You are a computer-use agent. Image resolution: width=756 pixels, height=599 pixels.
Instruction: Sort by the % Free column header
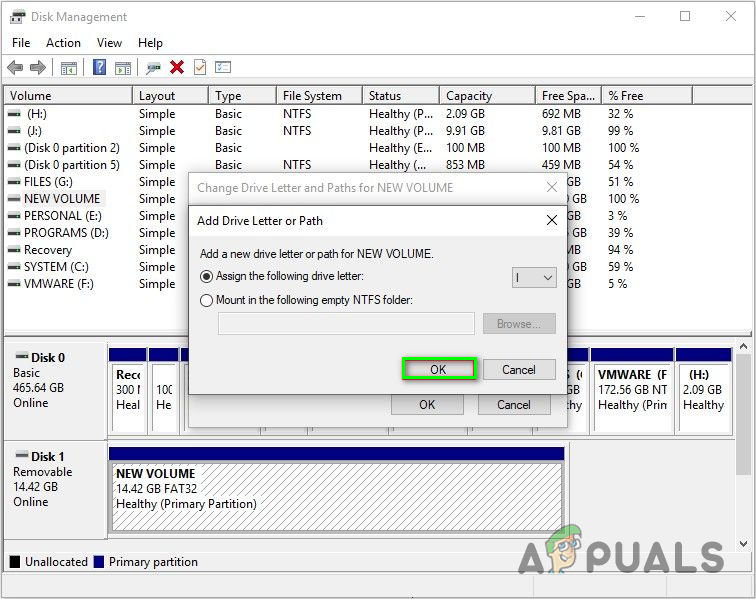coord(647,95)
